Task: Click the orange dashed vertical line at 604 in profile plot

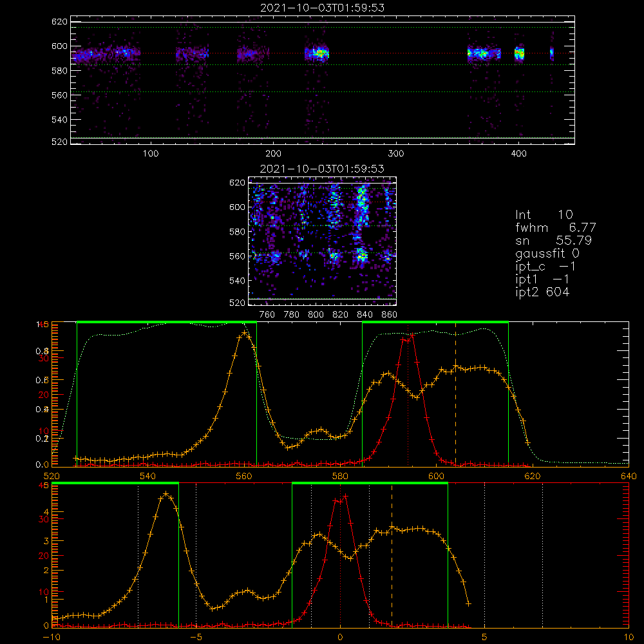Action: 455,394
